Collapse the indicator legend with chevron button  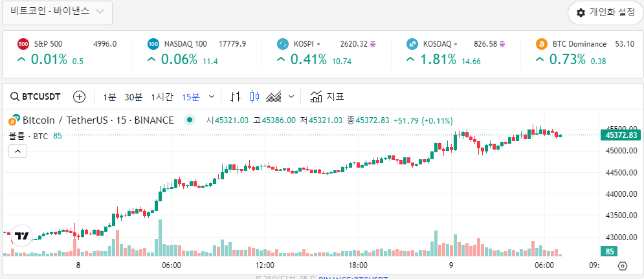pyautogui.click(x=17, y=151)
